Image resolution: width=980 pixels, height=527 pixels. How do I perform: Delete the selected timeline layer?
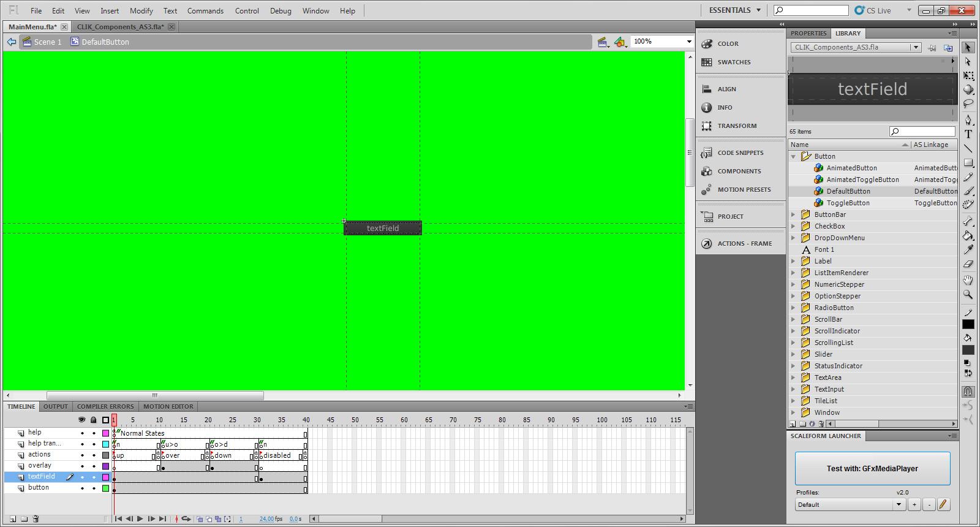point(36,519)
